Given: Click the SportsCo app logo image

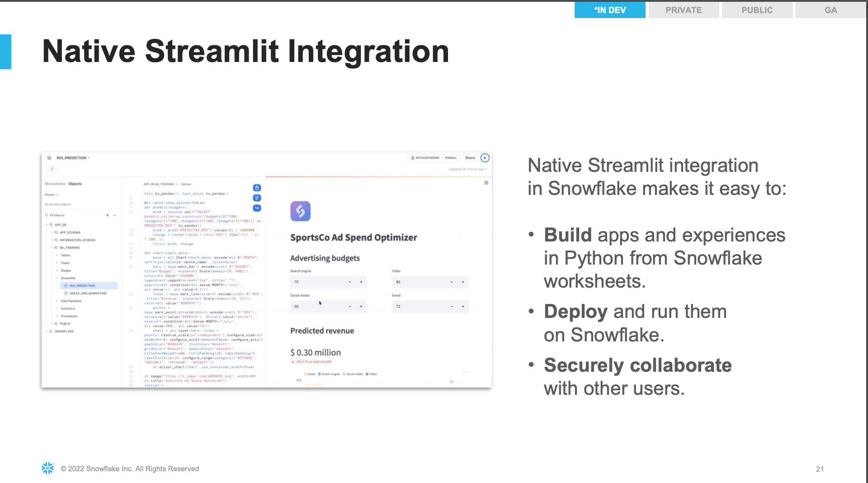Looking at the screenshot, I should 300,211.
